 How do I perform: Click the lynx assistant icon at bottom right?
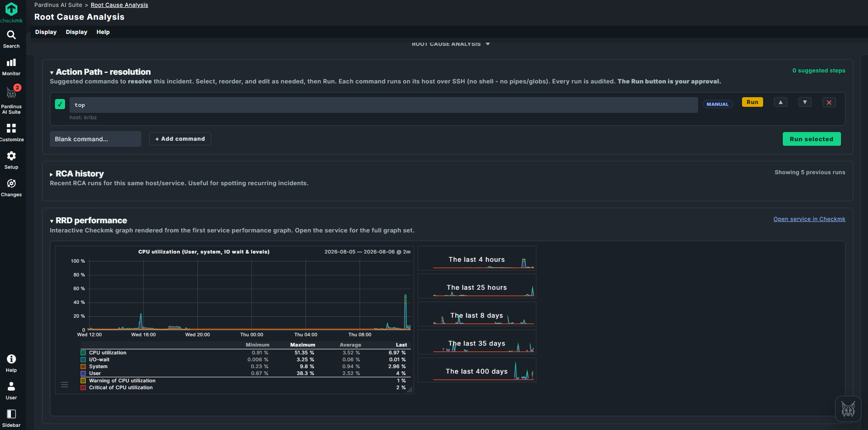click(848, 409)
